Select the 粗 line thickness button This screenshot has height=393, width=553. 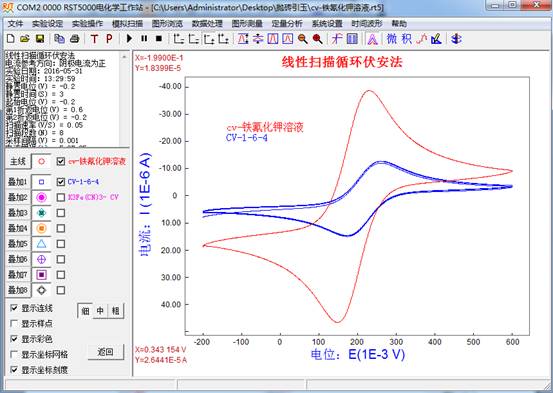click(116, 311)
